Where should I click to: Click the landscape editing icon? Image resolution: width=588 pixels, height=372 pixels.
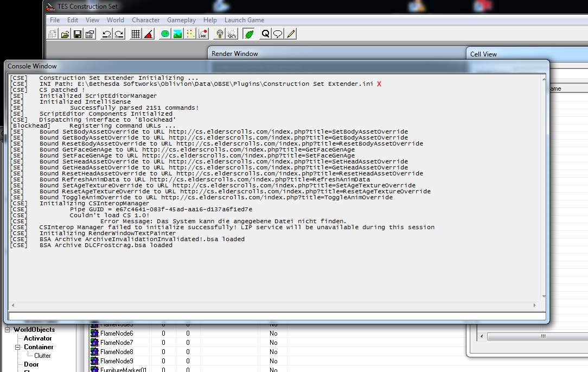[x=177, y=34]
